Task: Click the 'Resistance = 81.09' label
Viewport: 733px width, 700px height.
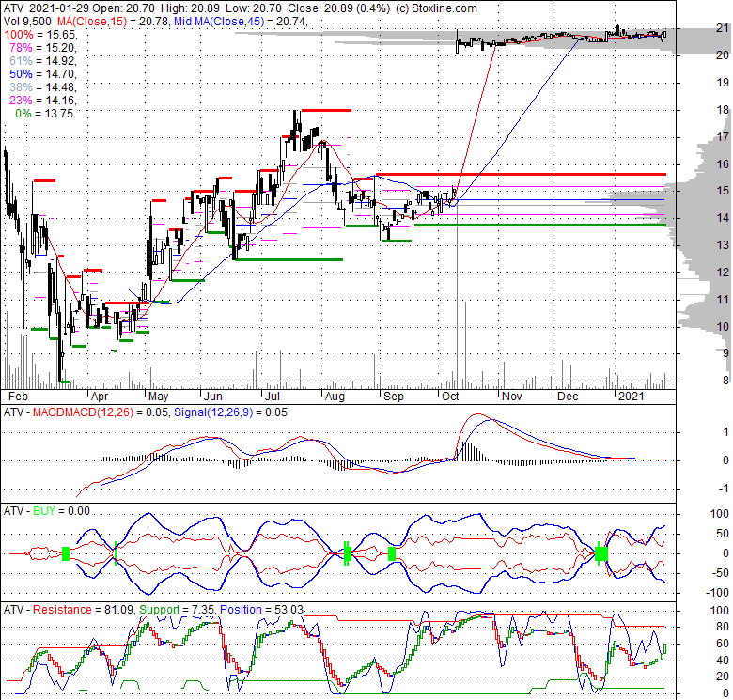Action: [x=84, y=610]
